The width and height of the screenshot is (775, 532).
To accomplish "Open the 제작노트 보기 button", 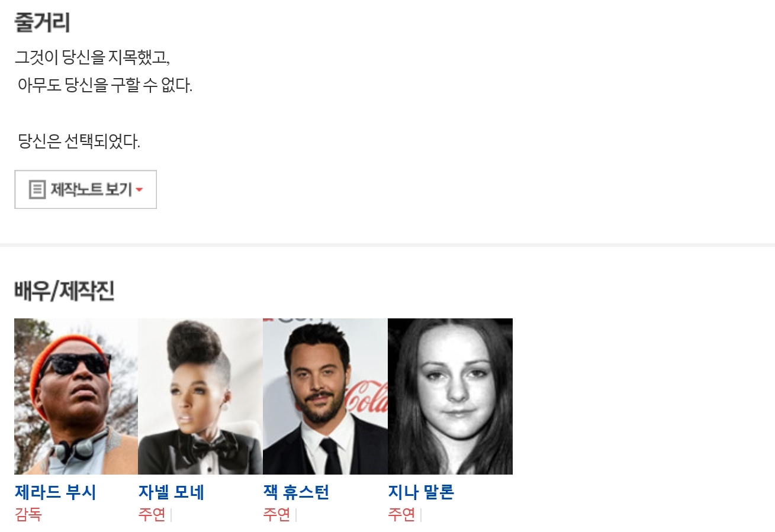I will (x=85, y=189).
